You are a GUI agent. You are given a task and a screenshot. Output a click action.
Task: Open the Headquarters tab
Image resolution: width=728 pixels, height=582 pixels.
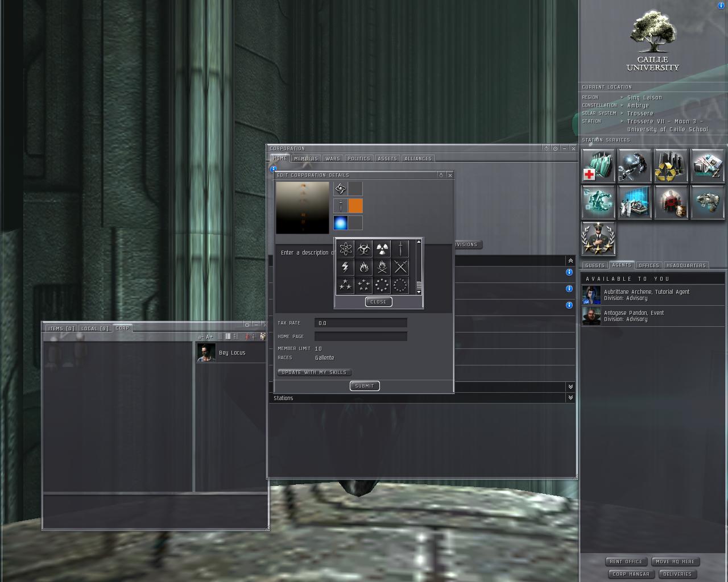[x=686, y=265]
